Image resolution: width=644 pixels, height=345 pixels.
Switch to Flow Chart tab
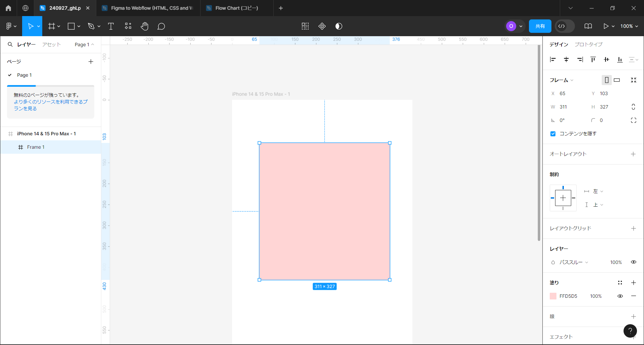[x=237, y=8]
